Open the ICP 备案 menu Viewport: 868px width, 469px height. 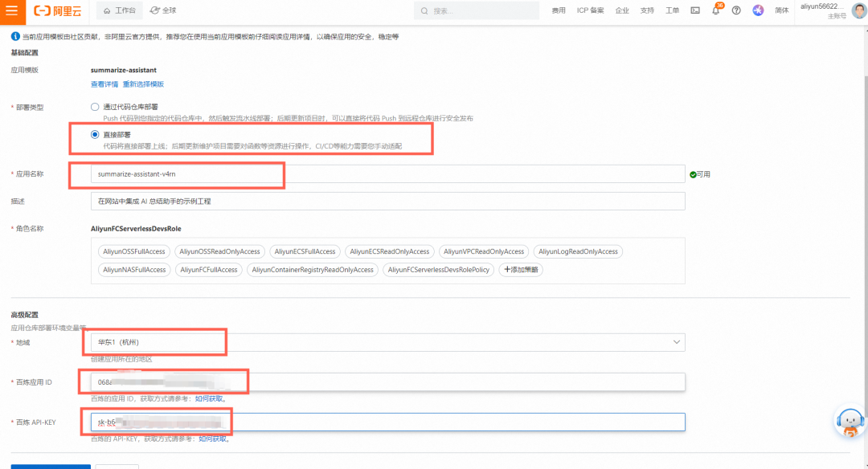pyautogui.click(x=591, y=10)
